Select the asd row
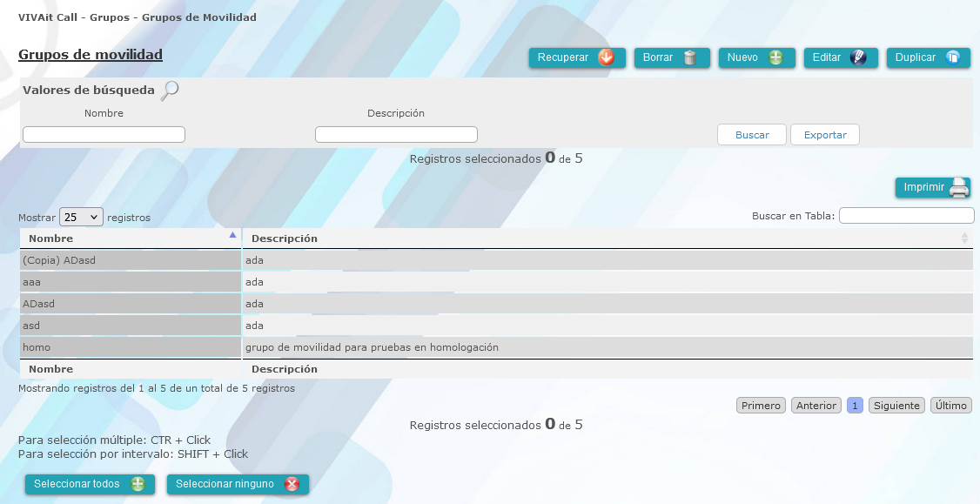980x504 pixels. pyautogui.click(x=496, y=326)
